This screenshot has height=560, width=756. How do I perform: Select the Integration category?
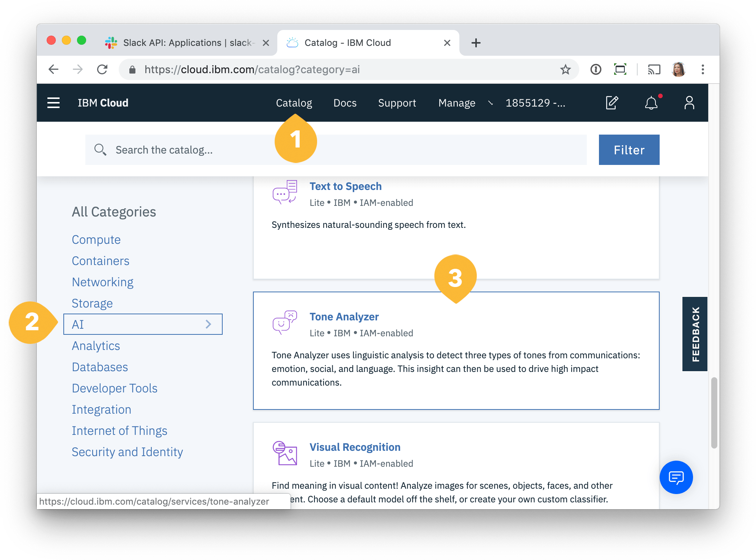click(101, 409)
